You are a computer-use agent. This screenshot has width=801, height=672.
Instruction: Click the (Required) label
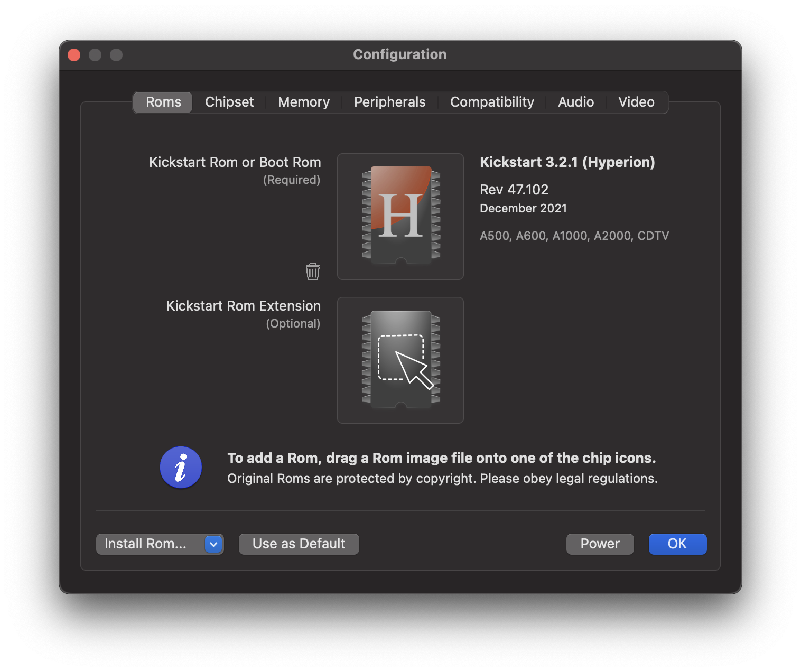click(292, 180)
